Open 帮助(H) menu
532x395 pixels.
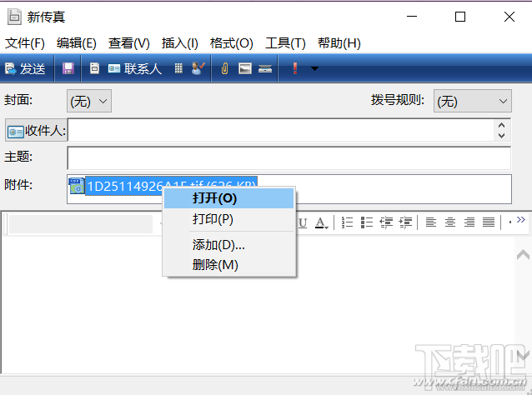pos(339,43)
